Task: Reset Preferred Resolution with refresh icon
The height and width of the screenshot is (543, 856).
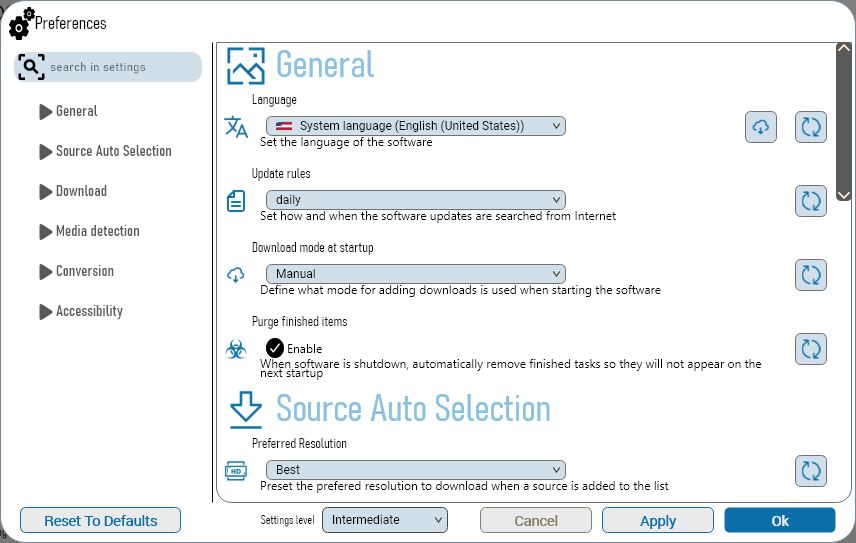Action: tap(811, 470)
